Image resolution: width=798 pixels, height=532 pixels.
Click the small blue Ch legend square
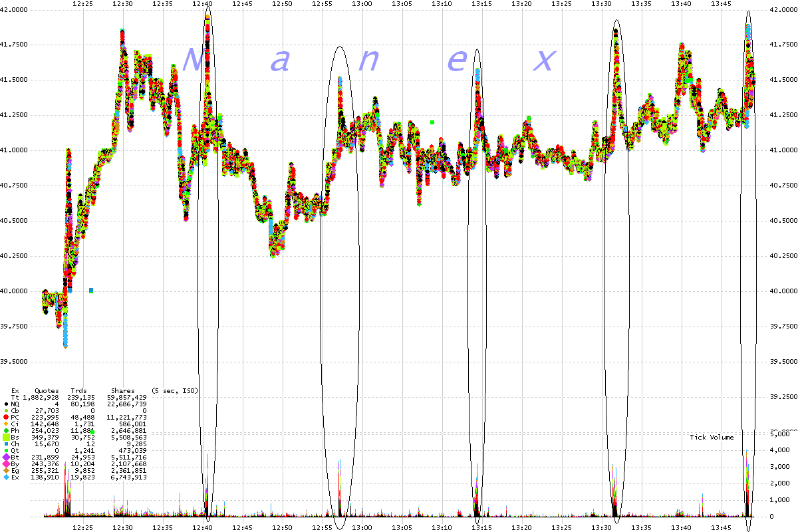click(x=6, y=444)
